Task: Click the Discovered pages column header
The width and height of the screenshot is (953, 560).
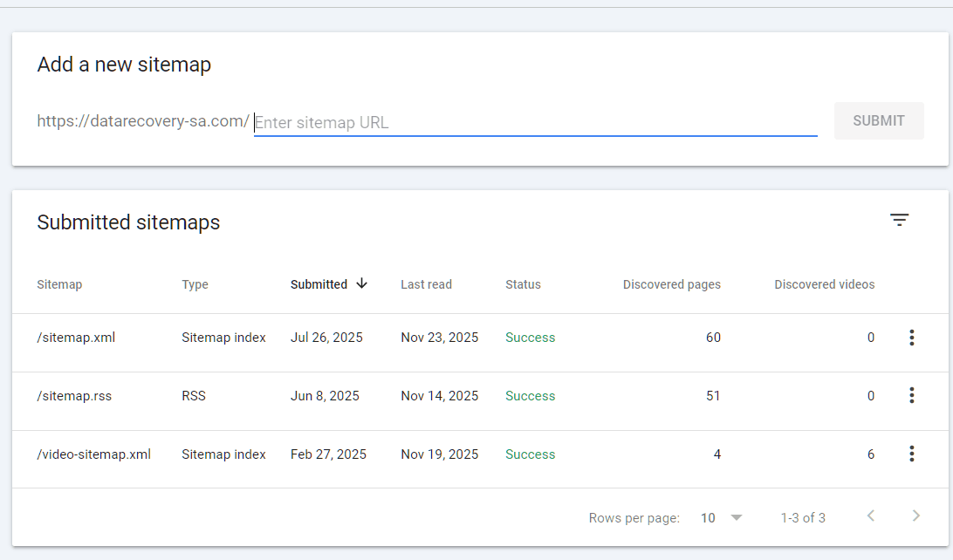Action: click(671, 284)
